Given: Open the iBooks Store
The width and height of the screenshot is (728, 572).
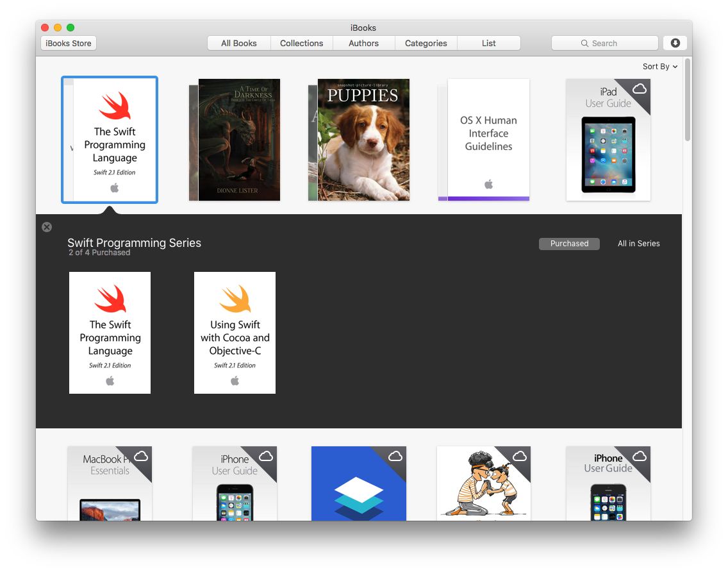Looking at the screenshot, I should coord(69,43).
